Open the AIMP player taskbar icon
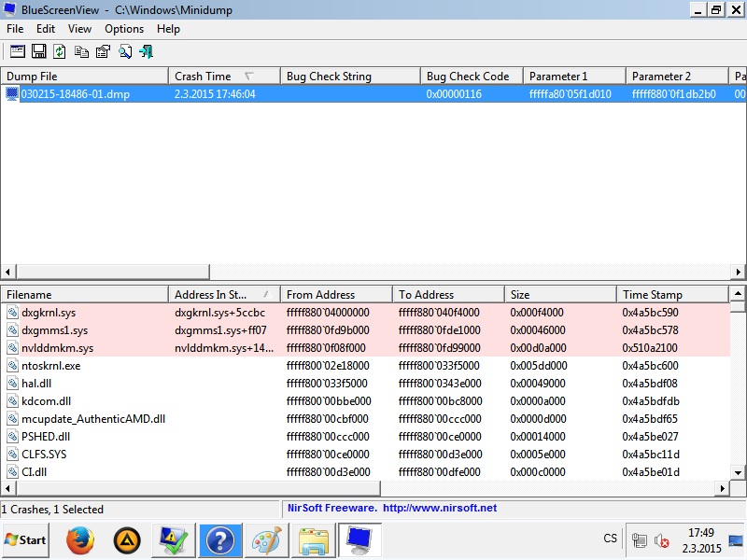The height and width of the screenshot is (560, 747). tap(127, 540)
